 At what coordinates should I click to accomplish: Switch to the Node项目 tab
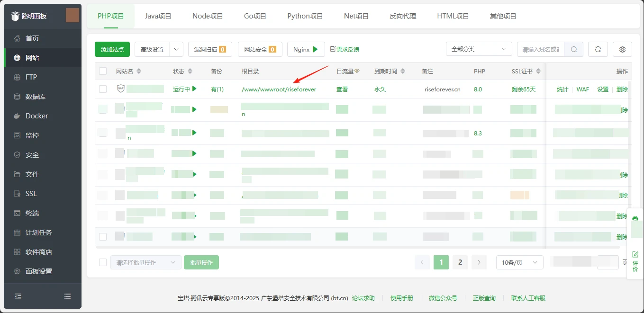point(208,16)
